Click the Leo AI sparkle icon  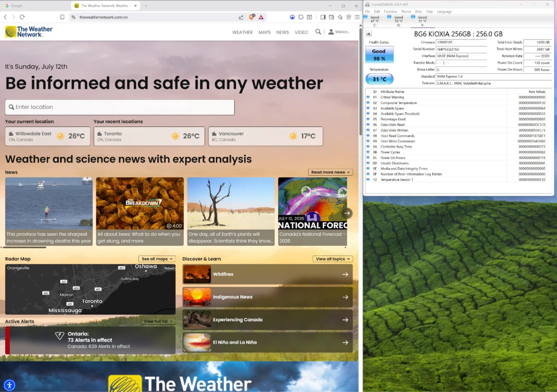point(340,17)
